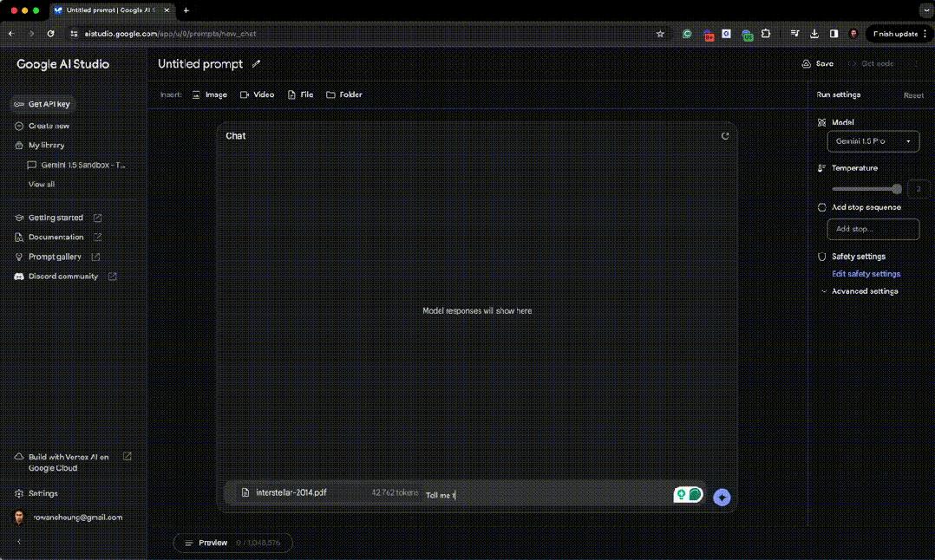Click the Get API key button

(x=42, y=104)
